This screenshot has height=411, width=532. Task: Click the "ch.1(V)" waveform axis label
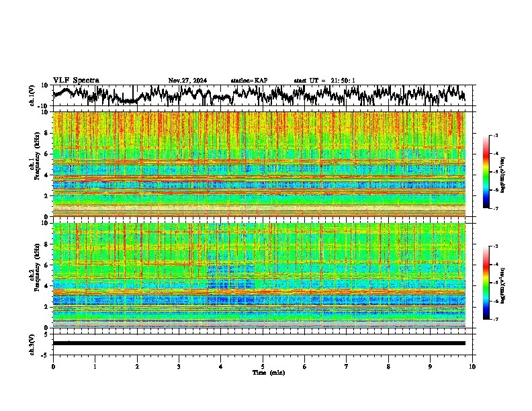[x=32, y=95]
